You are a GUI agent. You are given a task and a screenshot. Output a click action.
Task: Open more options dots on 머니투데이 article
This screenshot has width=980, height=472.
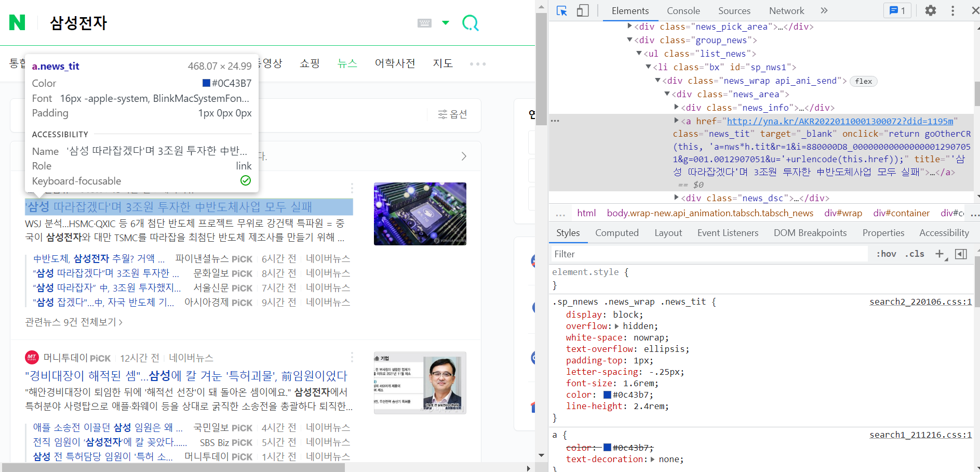(352, 357)
